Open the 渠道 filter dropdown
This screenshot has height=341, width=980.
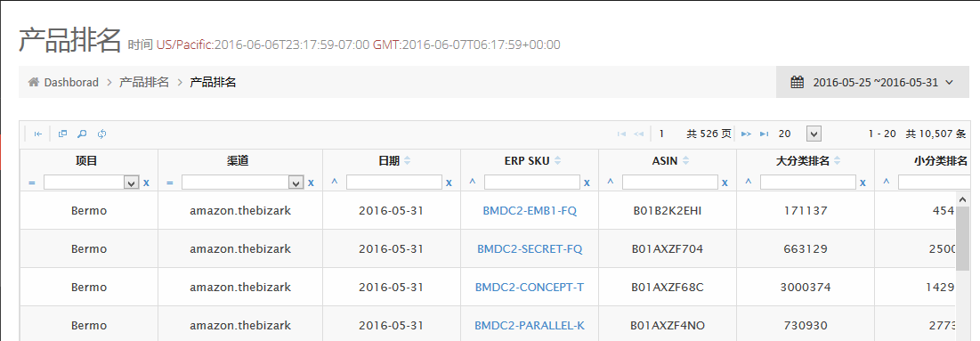click(x=296, y=183)
